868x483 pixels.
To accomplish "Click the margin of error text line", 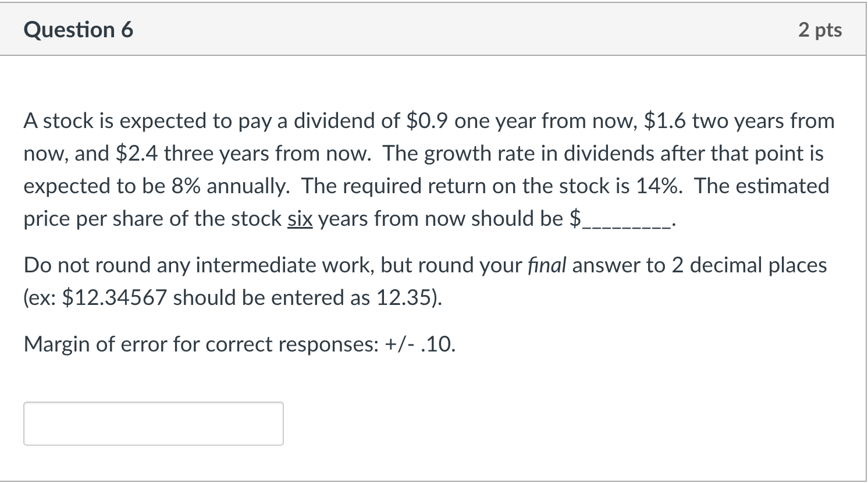I will pyautogui.click(x=239, y=343).
